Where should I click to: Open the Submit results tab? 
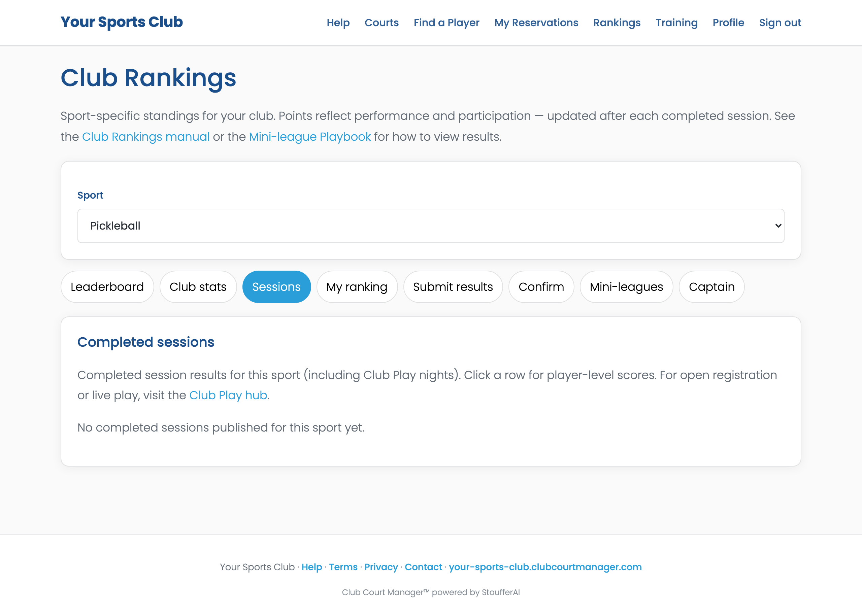[453, 287]
